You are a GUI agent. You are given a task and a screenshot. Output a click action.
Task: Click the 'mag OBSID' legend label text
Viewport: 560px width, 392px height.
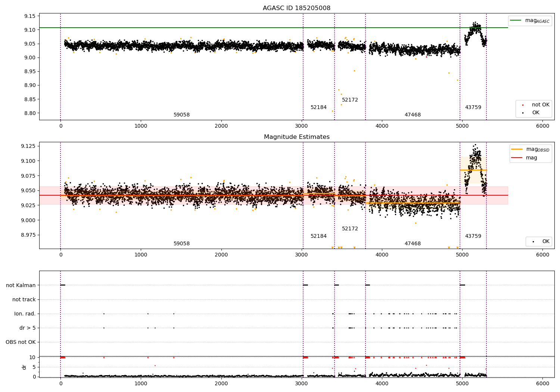point(538,149)
